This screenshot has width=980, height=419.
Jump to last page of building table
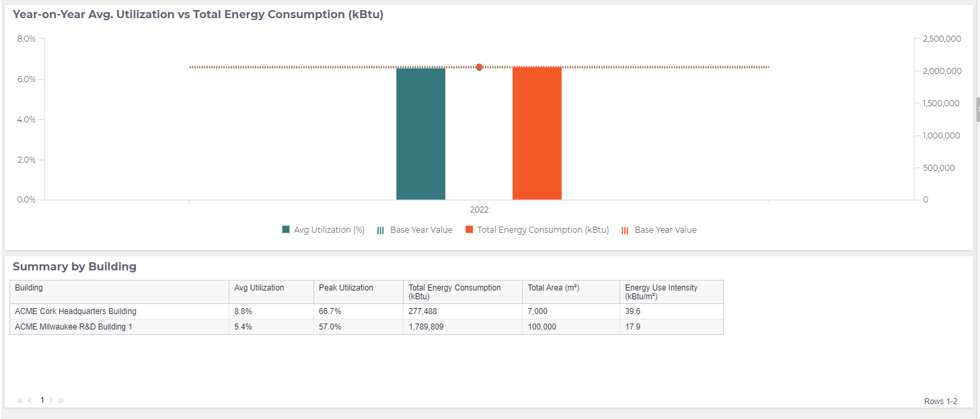coord(61,400)
